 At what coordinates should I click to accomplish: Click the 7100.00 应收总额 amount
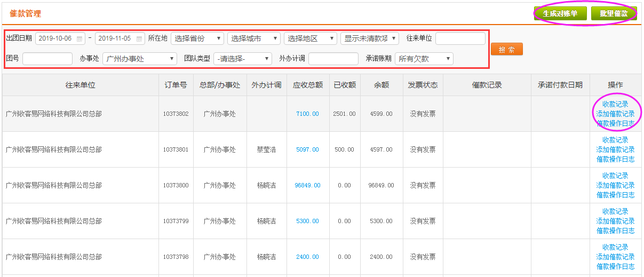(307, 114)
